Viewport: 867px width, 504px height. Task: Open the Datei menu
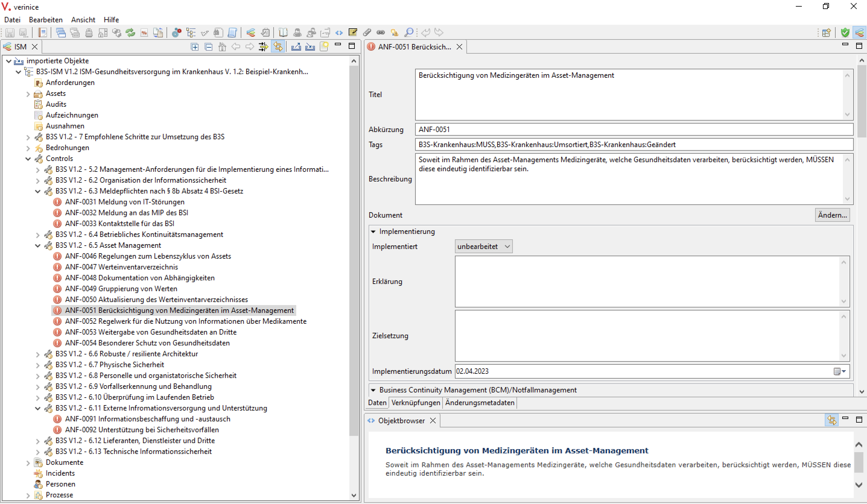pos(12,20)
